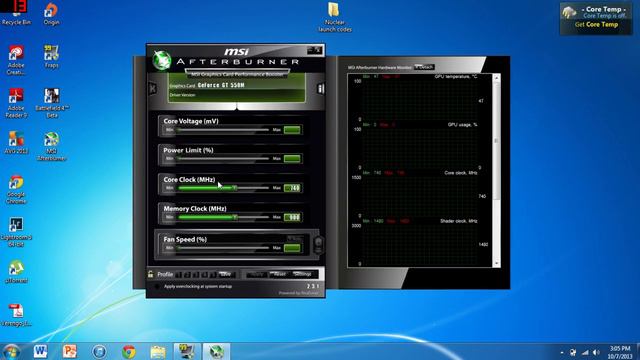640x360 pixels.
Task: Click the Memory Clock slider handle
Action: [235, 217]
